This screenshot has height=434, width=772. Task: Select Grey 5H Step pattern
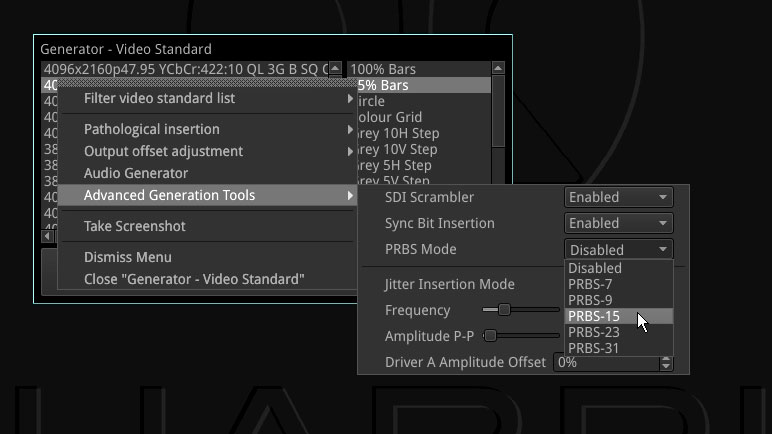pyautogui.click(x=423, y=166)
